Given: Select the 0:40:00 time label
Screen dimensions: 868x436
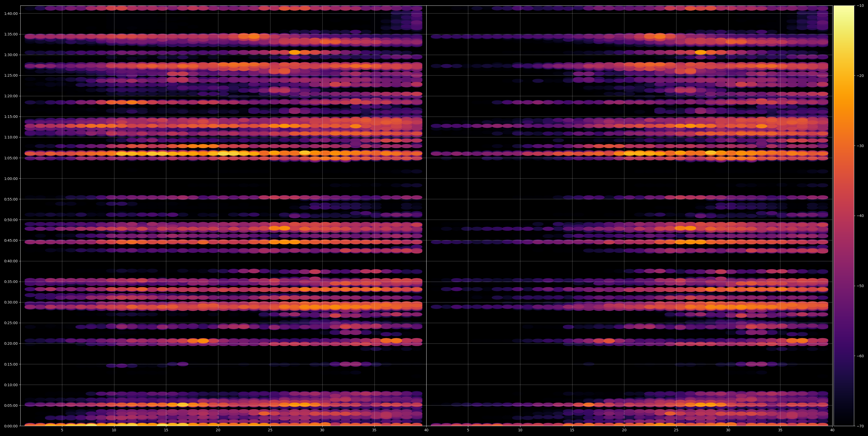Looking at the screenshot, I should coord(11,261).
